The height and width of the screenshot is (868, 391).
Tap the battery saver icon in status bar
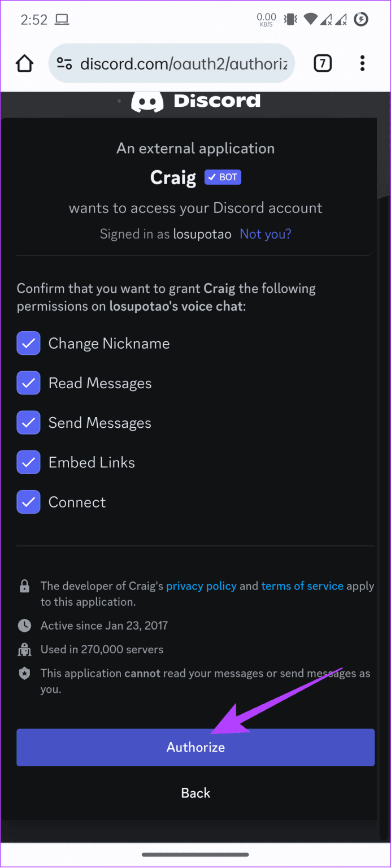tap(362, 19)
